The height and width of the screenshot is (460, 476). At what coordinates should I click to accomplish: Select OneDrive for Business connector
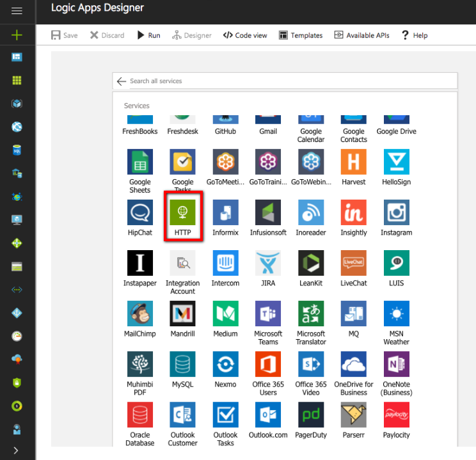pos(354,364)
